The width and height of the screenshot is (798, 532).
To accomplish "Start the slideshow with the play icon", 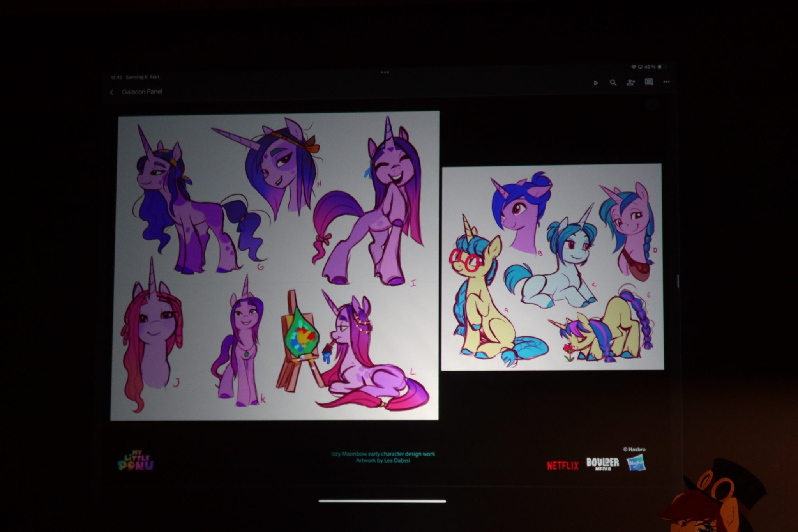I will coord(596,83).
